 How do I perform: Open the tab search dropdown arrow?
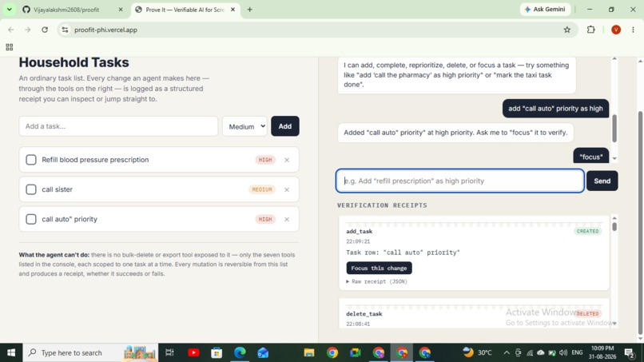(9, 10)
